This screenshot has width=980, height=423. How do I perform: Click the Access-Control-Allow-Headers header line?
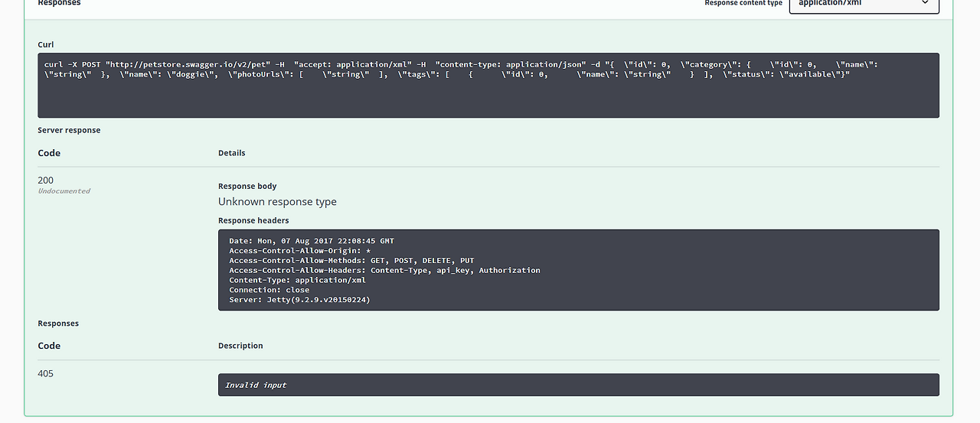(384, 270)
